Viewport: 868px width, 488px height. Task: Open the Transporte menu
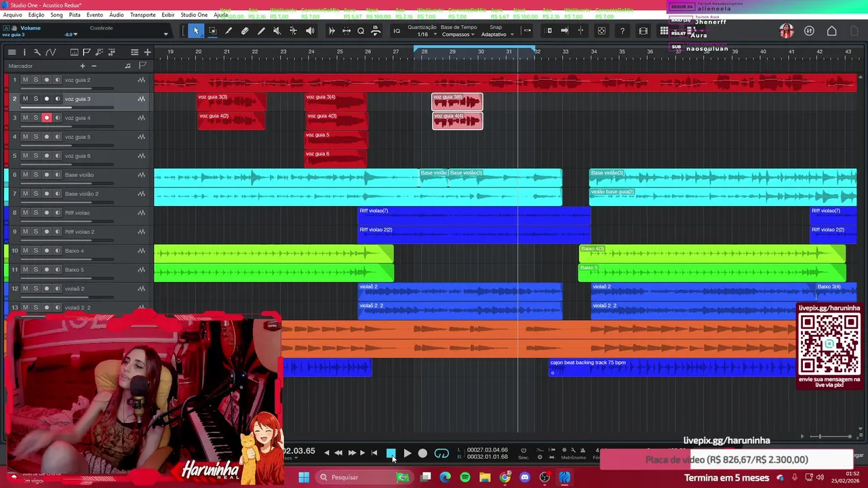[142, 15]
